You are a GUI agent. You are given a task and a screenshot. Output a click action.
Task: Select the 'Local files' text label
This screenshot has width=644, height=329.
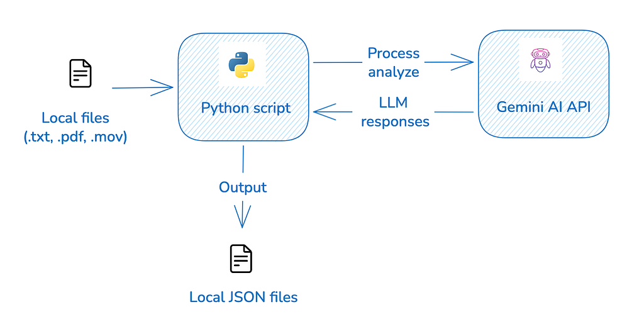[75, 118]
